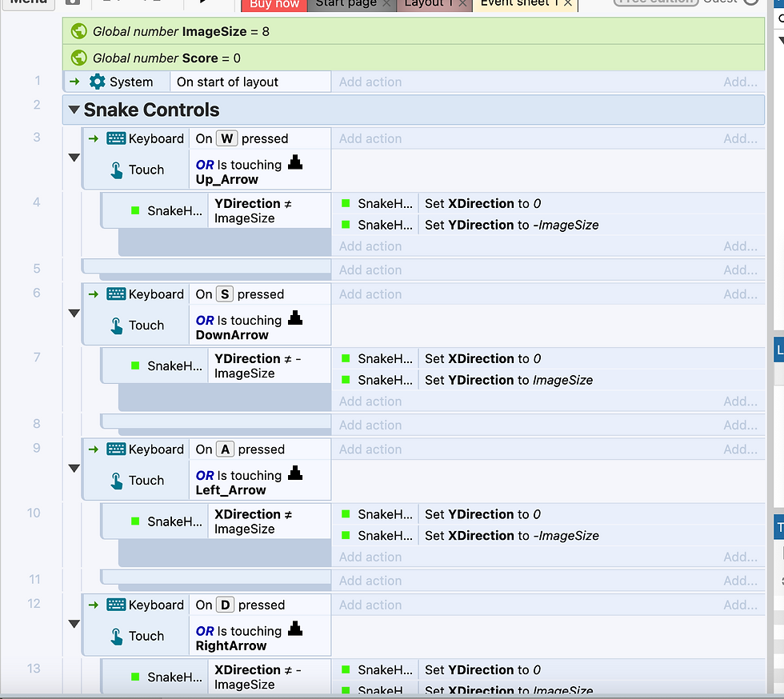
Task: Click the green trigger arrow of the D pressed event
Action: pyautogui.click(x=94, y=605)
